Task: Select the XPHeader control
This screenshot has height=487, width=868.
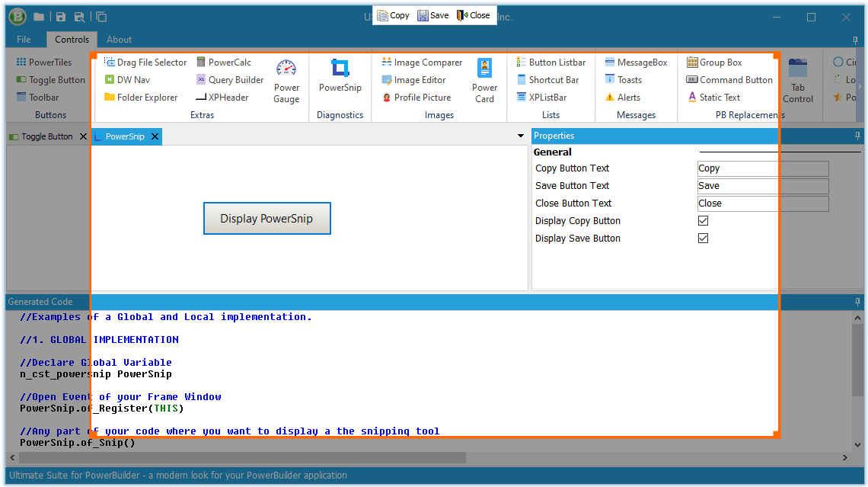Action: click(x=222, y=98)
